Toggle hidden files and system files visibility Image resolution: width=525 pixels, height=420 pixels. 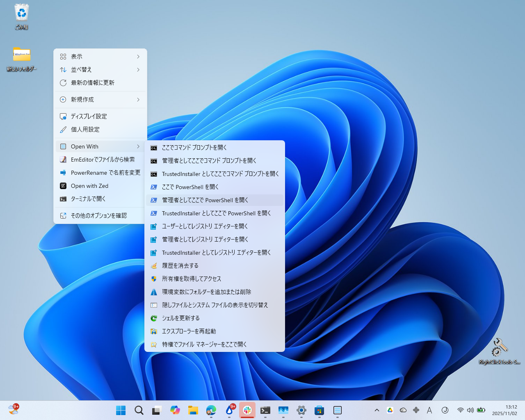(214, 305)
